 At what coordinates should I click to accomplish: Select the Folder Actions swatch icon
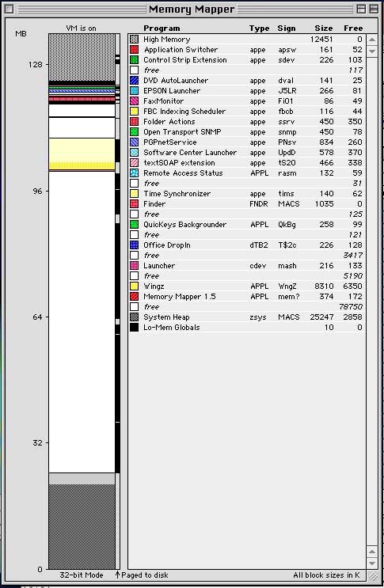tap(134, 122)
